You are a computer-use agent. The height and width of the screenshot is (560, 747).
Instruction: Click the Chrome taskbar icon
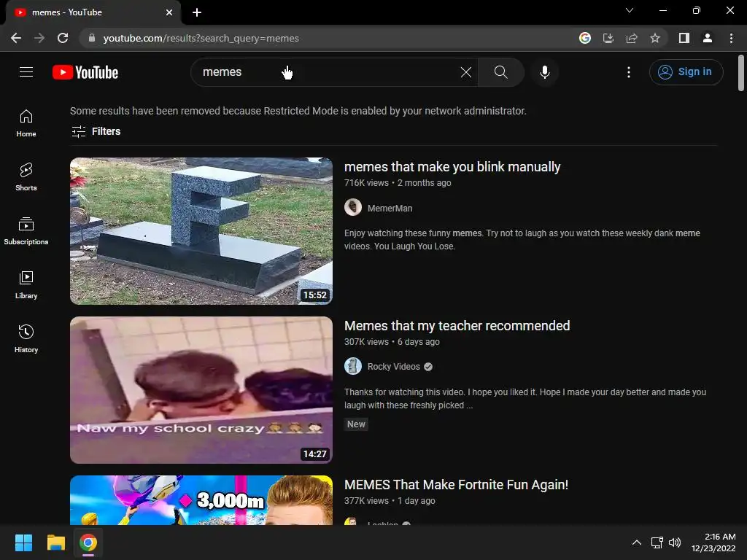point(88,542)
